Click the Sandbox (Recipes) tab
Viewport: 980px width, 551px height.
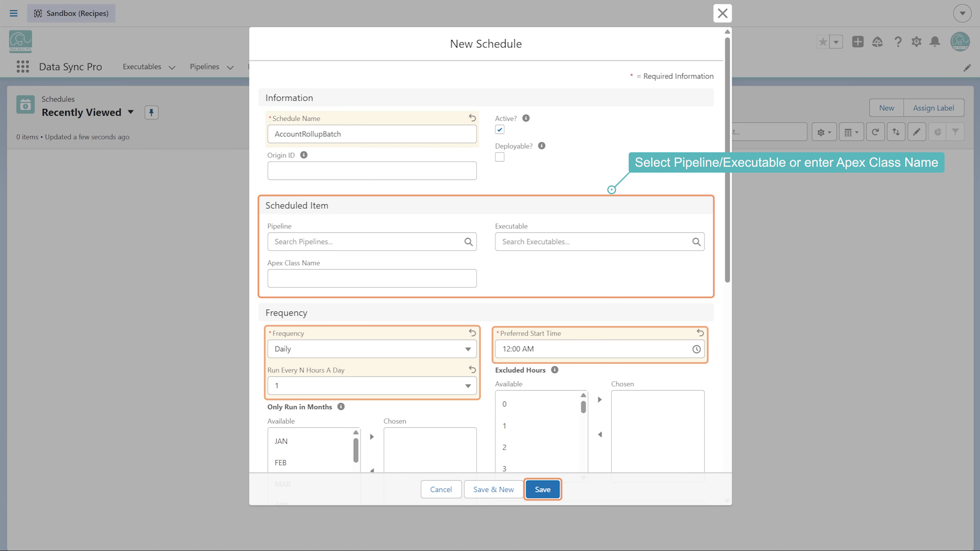coord(71,13)
